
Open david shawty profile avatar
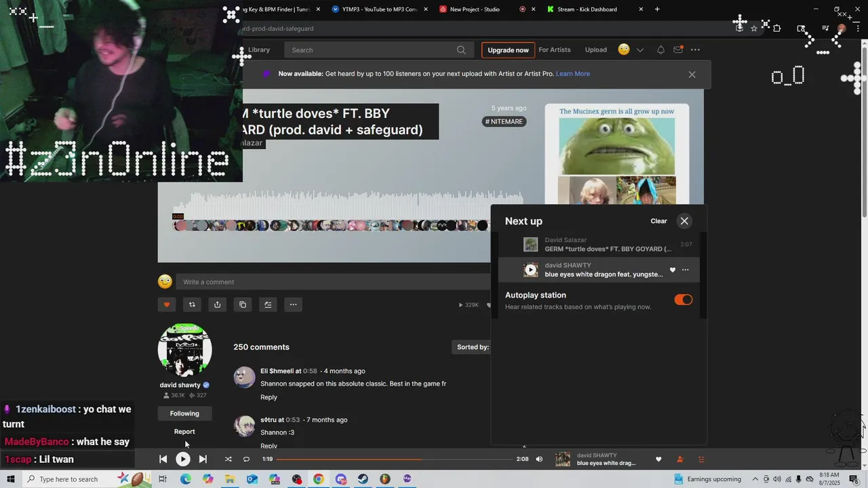click(x=184, y=350)
